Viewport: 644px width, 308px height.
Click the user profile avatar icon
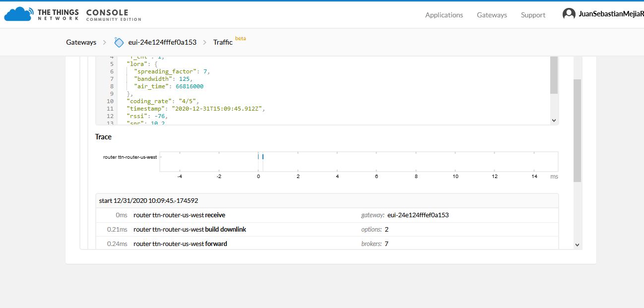569,14
